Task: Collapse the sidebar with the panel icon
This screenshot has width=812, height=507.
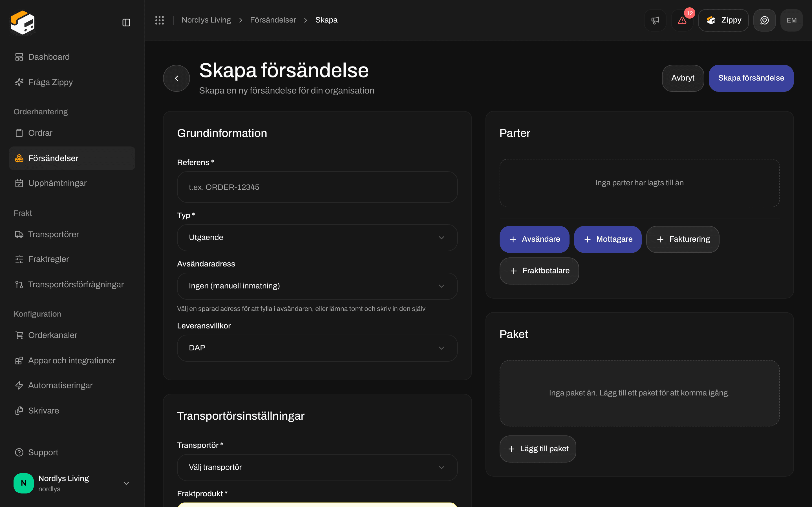Action: (x=126, y=23)
